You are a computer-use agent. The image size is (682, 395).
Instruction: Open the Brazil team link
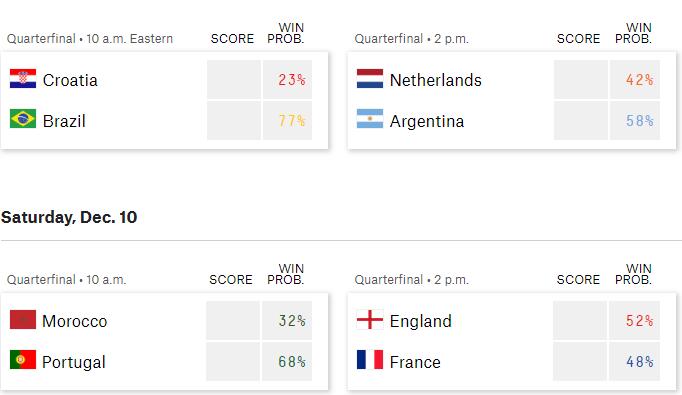pos(64,121)
